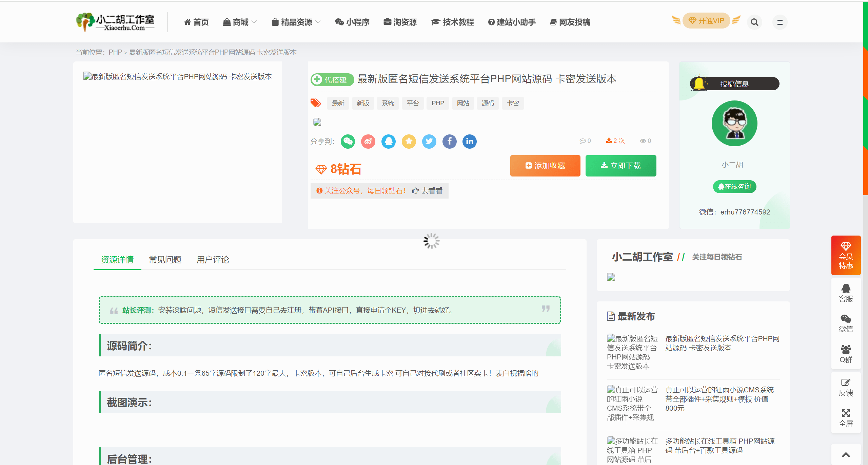Click the comment count icon

[583, 141]
